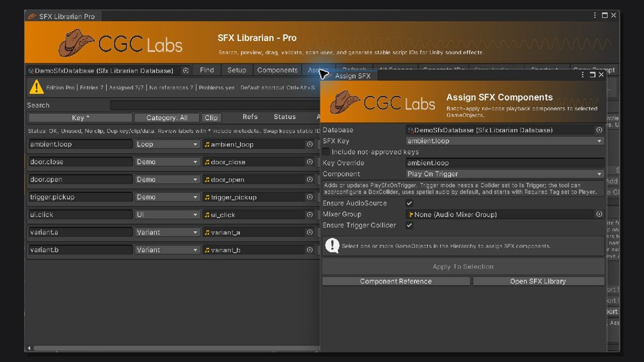Viewport: 644px width, 362px height.
Task: Open Database object picker in Assign SFX window
Action: pos(599,130)
